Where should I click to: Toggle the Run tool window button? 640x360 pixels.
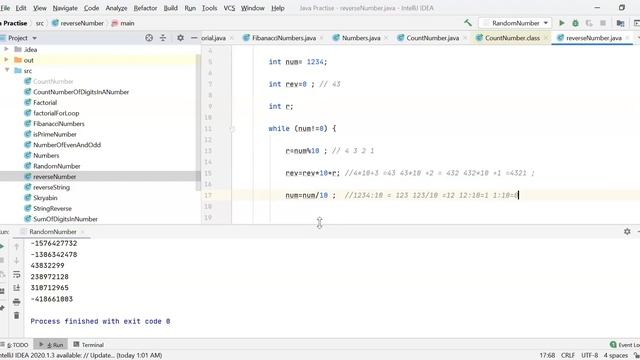click(x=51, y=345)
